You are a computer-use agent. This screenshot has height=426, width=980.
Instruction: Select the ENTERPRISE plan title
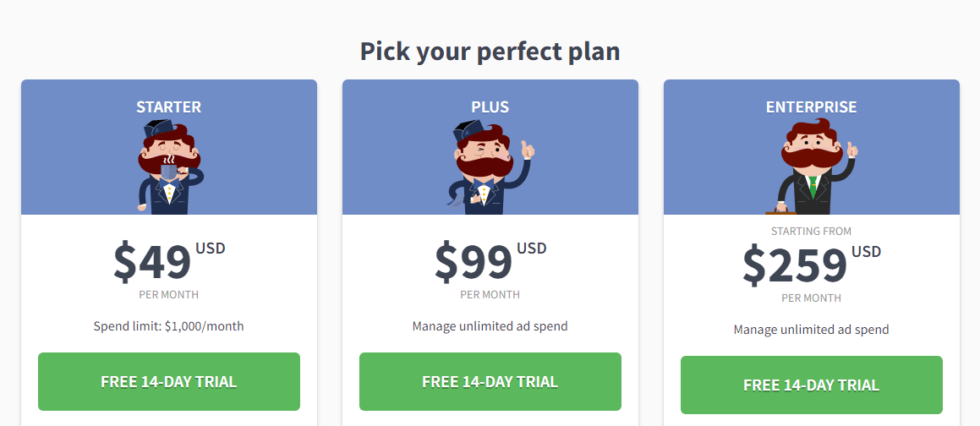click(x=812, y=107)
